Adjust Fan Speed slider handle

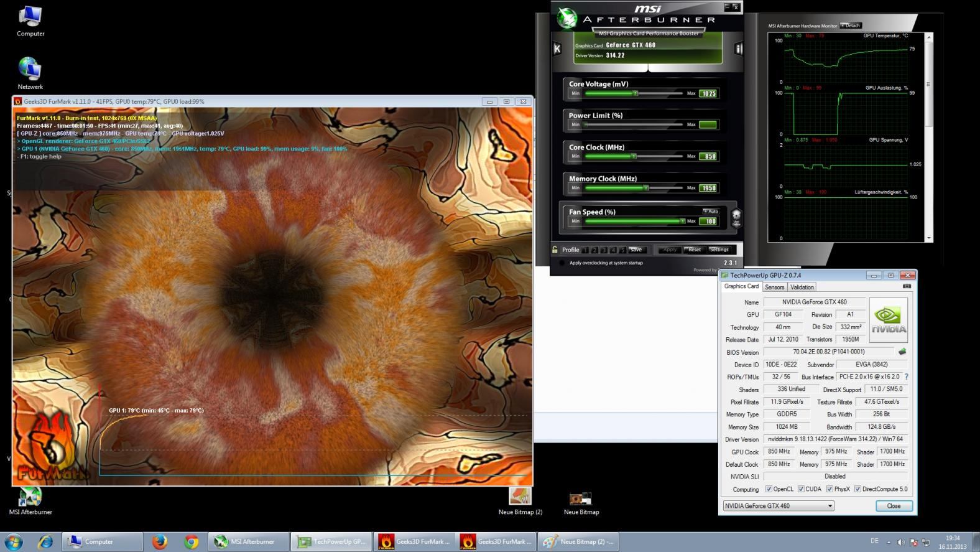coord(682,221)
